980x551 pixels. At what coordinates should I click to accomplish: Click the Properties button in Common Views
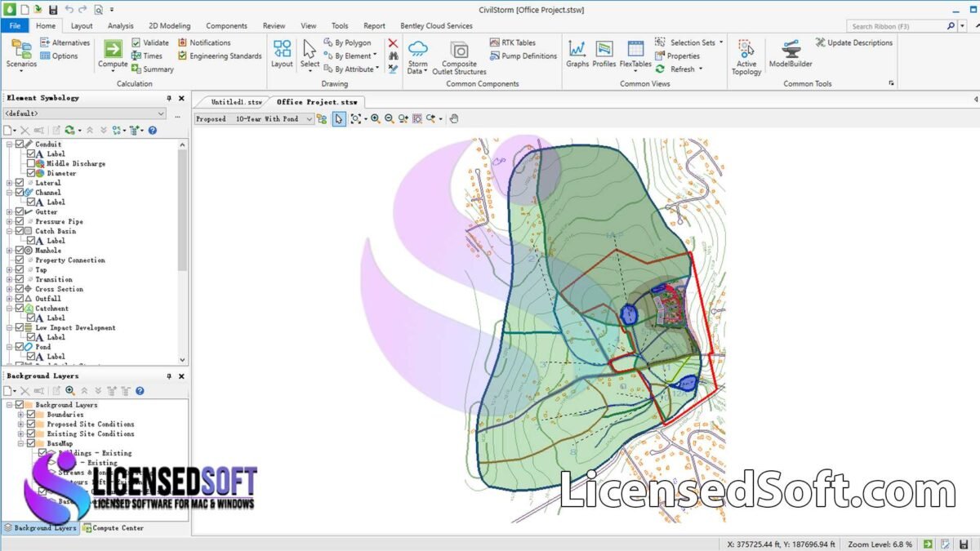tap(677, 56)
